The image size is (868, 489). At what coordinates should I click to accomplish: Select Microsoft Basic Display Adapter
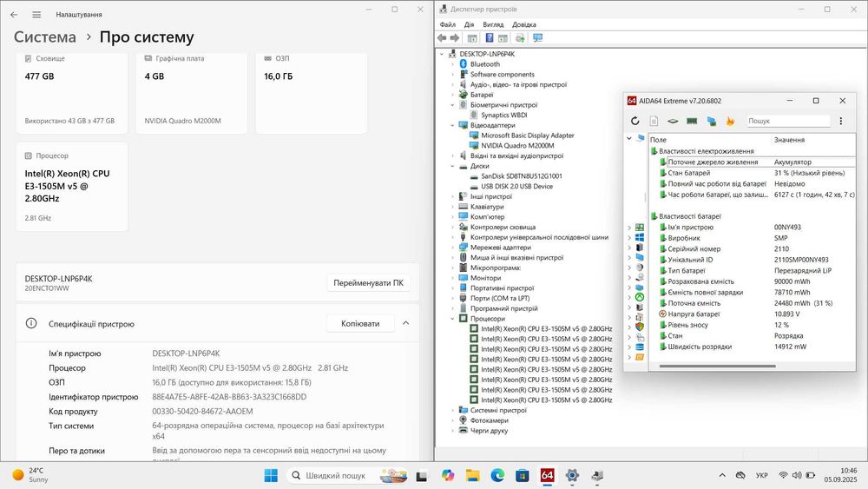[x=527, y=135]
